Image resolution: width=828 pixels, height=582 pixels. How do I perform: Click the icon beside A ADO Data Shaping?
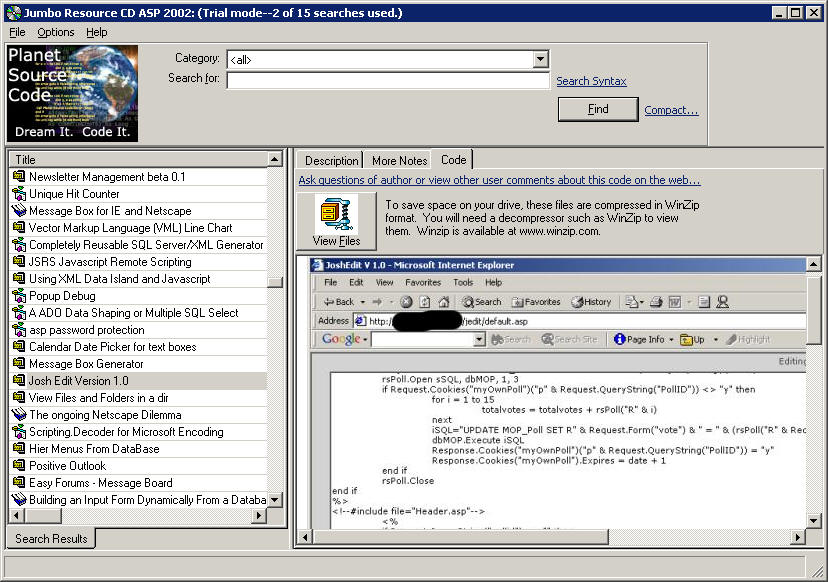19,313
